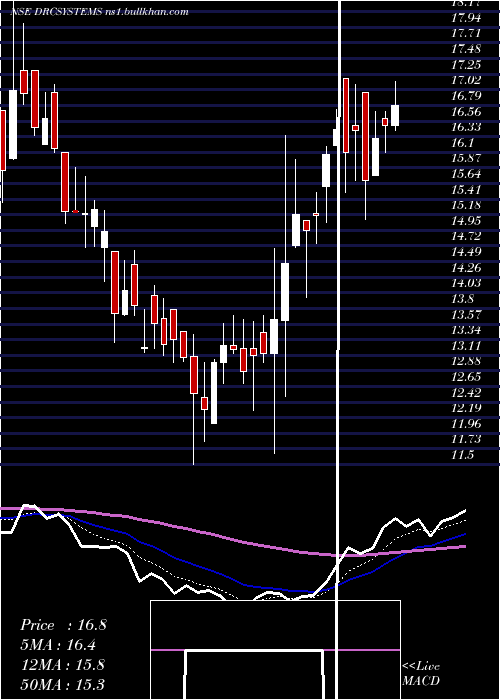
Task: Click the 17.94 price axis label
Action: click(466, 18)
